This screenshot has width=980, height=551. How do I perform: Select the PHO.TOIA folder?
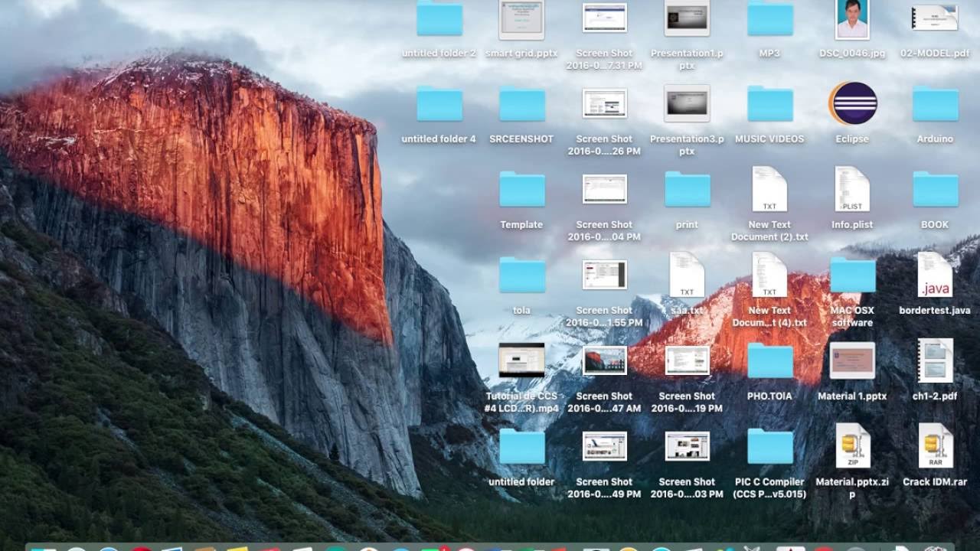coord(770,360)
